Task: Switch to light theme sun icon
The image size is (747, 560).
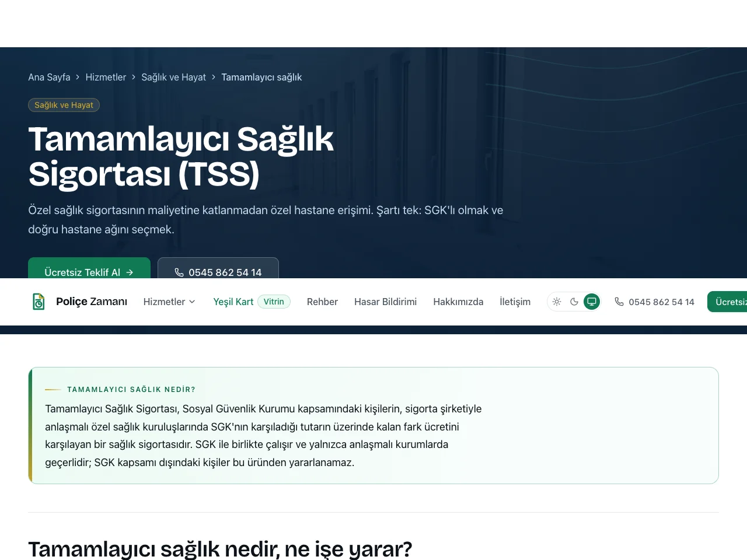Action: tap(557, 302)
